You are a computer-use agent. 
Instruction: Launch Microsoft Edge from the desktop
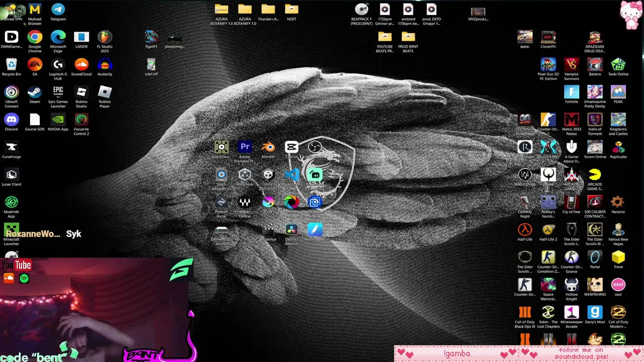point(58,37)
